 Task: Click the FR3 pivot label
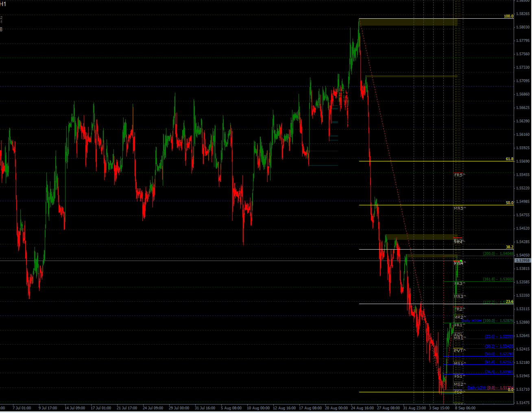(460, 283)
